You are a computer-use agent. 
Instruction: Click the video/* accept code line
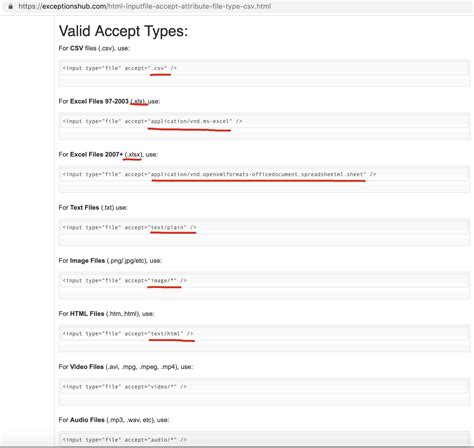(x=124, y=387)
